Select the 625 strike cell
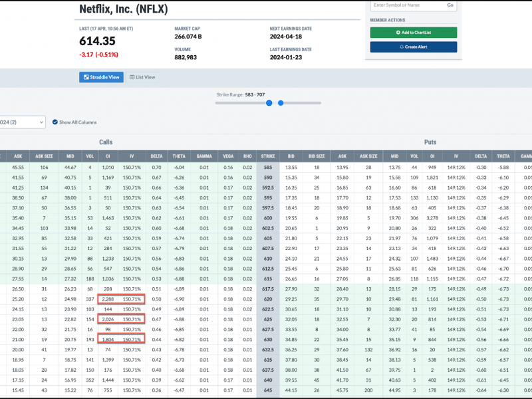Screen dimensions: 532x399 [x=268, y=319]
